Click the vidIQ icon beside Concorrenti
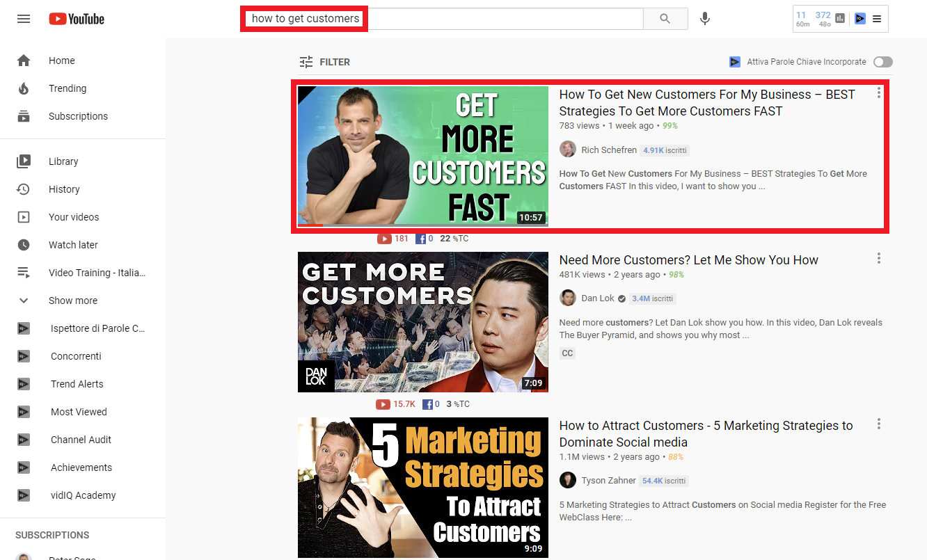The height and width of the screenshot is (560, 927). tap(24, 356)
